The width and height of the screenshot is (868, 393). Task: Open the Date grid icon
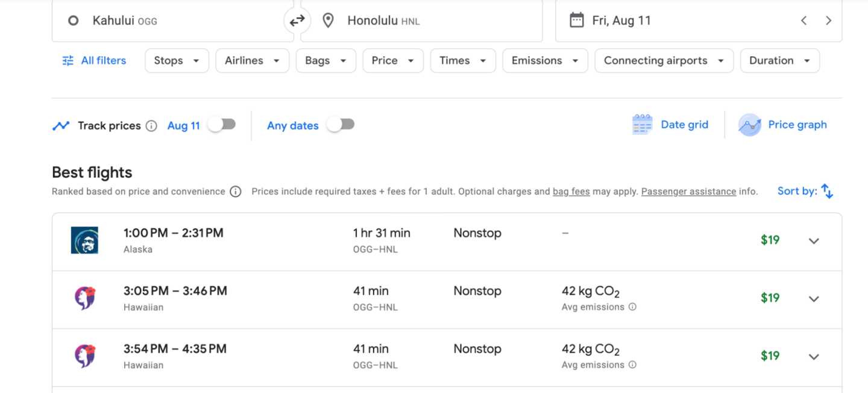(642, 125)
